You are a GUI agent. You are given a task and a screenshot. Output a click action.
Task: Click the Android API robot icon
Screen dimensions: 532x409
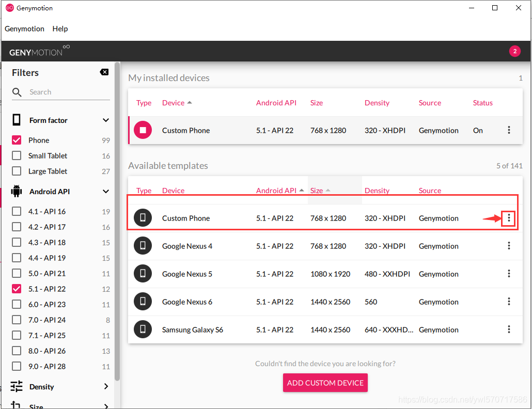click(17, 191)
